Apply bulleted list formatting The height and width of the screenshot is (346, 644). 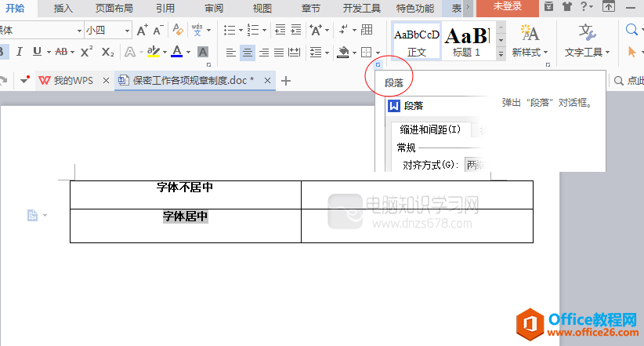[x=230, y=30]
